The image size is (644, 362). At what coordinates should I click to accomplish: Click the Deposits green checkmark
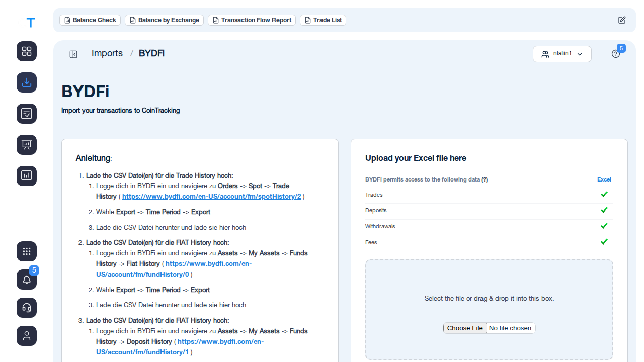click(x=604, y=210)
